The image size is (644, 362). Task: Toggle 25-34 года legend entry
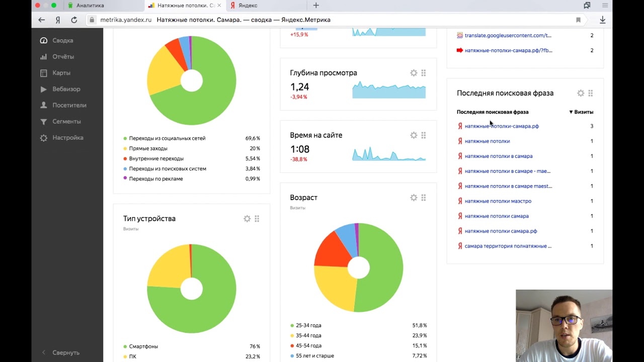click(x=308, y=325)
